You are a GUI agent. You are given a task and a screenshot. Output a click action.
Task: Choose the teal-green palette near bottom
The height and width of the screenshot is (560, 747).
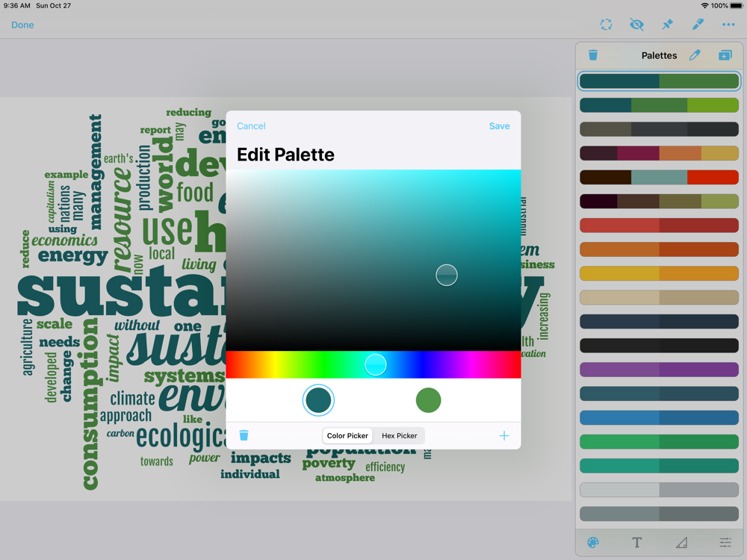click(x=660, y=466)
